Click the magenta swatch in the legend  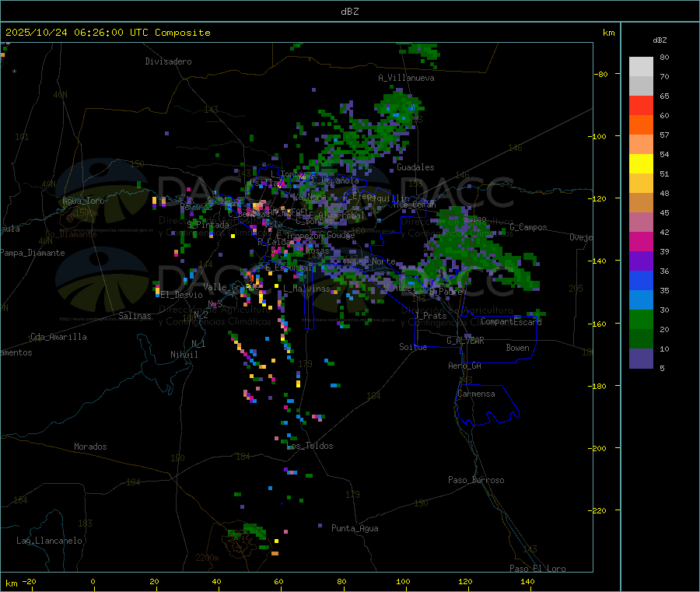click(641, 241)
